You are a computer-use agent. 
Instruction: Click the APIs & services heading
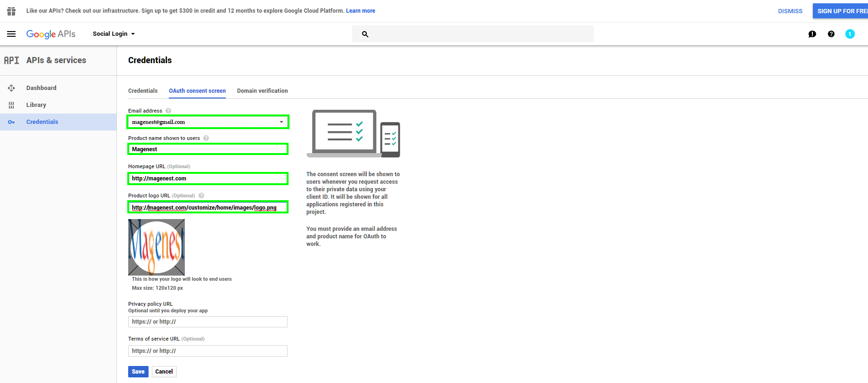56,60
